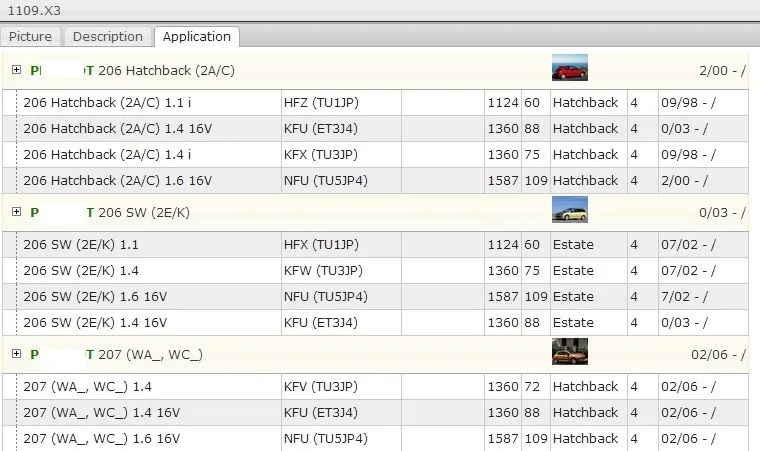Select row 206 SW (2E/K) 1.6 16V
The image size is (760, 451).
click(376, 297)
